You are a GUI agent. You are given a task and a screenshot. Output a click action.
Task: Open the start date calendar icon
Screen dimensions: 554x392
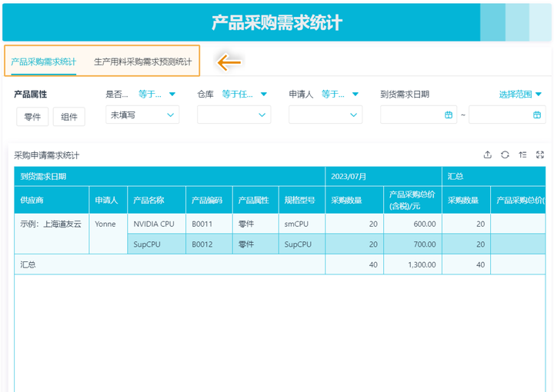point(449,115)
